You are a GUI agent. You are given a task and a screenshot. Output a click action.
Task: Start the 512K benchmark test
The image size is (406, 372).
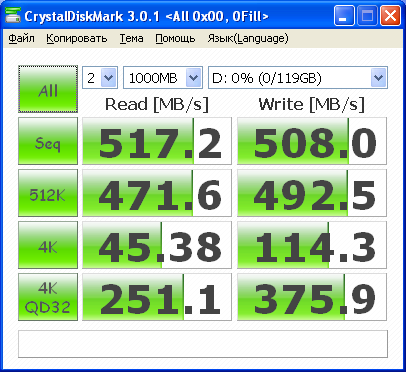pyautogui.click(x=48, y=193)
